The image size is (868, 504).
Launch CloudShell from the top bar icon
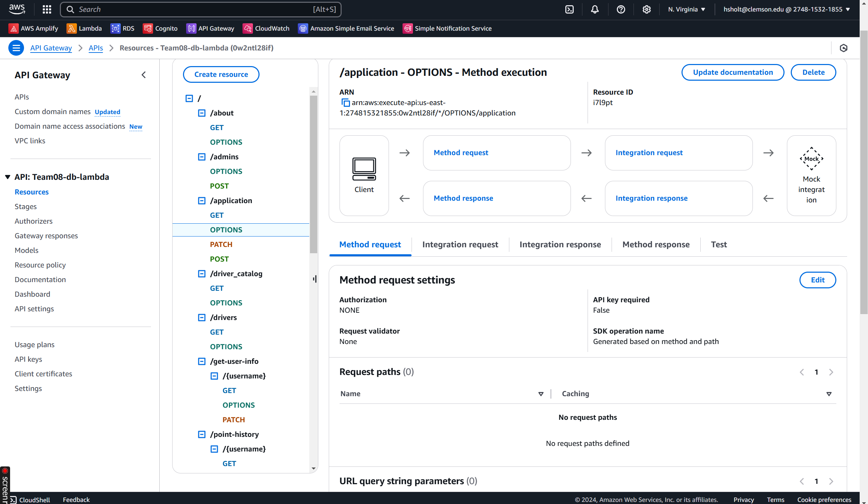(570, 9)
